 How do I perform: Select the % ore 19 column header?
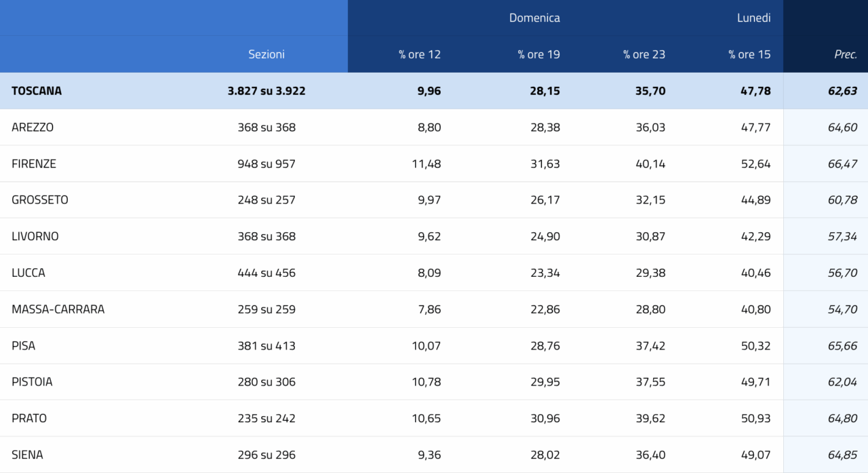(539, 54)
